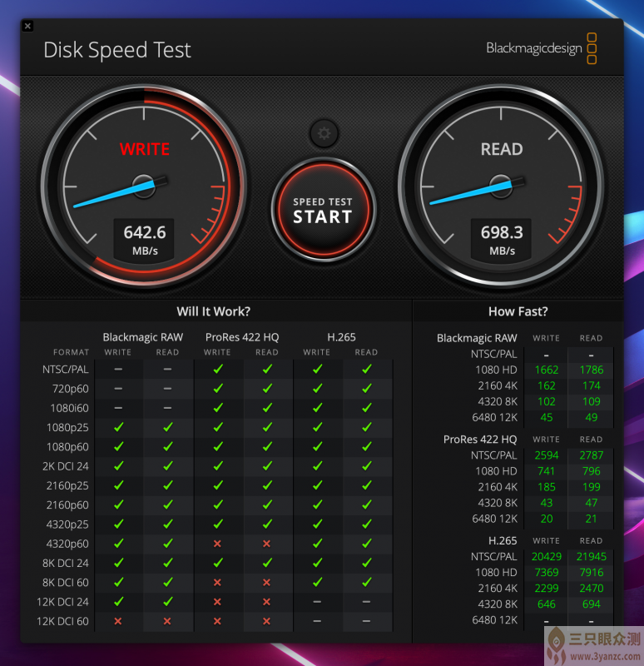
Task: Select the 12K DCI 60 format label
Action: (x=62, y=621)
